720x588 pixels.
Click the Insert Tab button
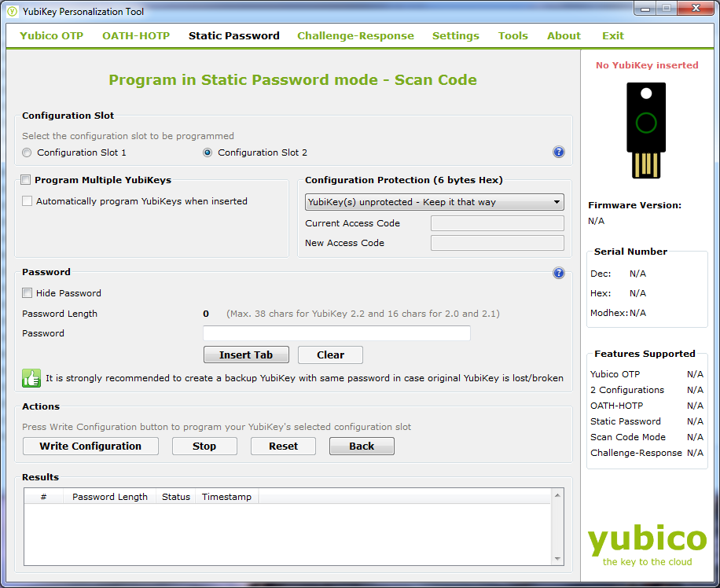tap(246, 355)
